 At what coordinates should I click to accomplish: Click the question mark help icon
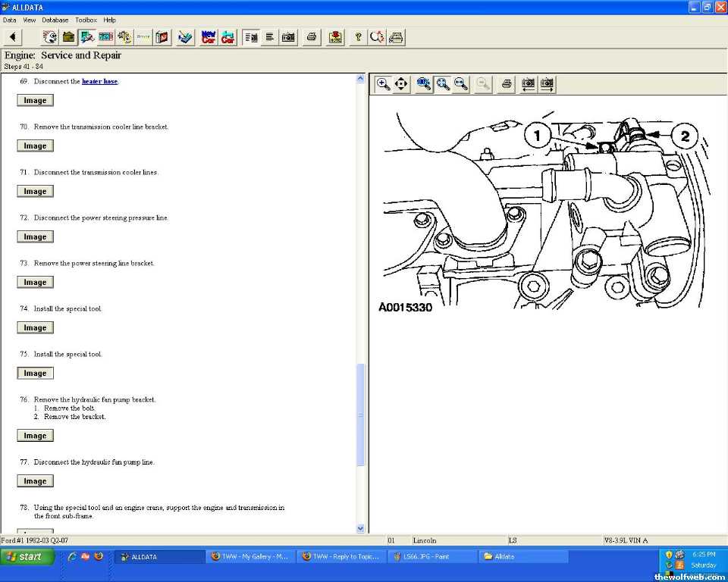(x=358, y=37)
